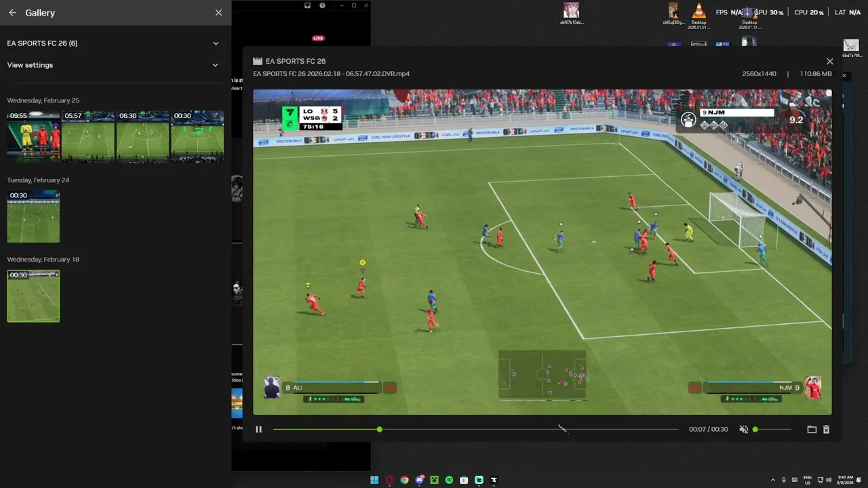This screenshot has height=488, width=868.
Task: Open the February 25 clip of 00:30
Action: pyautogui.click(x=197, y=136)
